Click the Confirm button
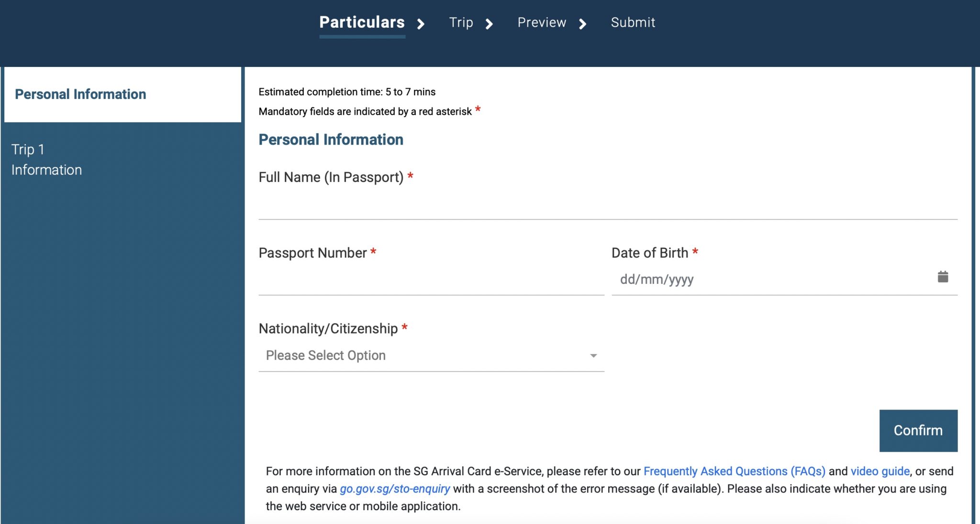The image size is (980, 524). tap(918, 430)
